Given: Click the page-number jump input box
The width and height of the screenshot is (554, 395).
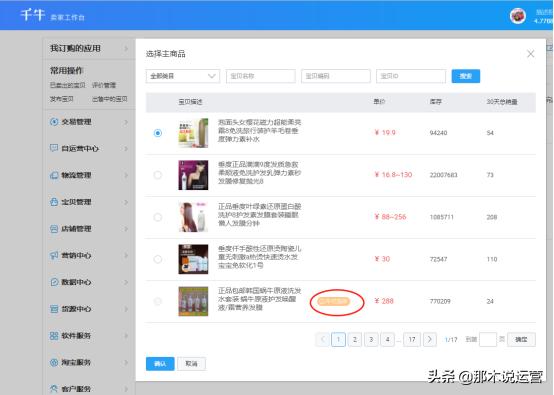Looking at the screenshot, I should pyautogui.click(x=488, y=340).
